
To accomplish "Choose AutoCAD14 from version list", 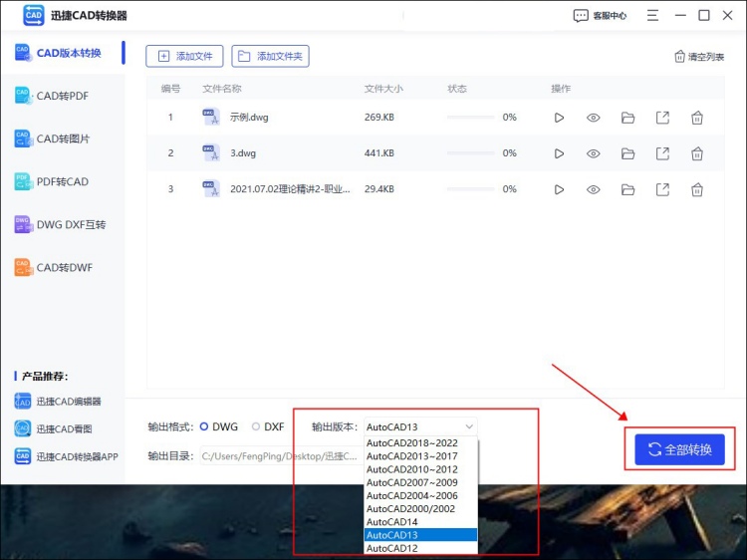I will [420, 522].
